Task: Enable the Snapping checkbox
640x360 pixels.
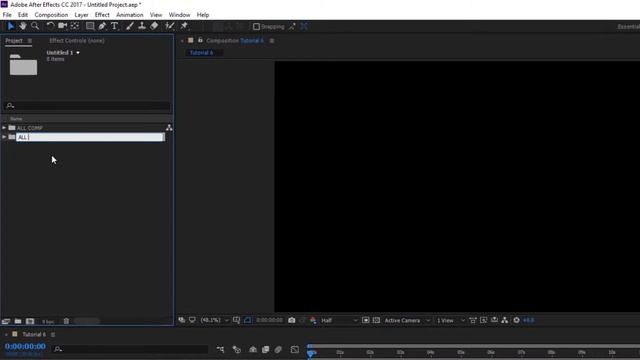Action: tap(256, 27)
